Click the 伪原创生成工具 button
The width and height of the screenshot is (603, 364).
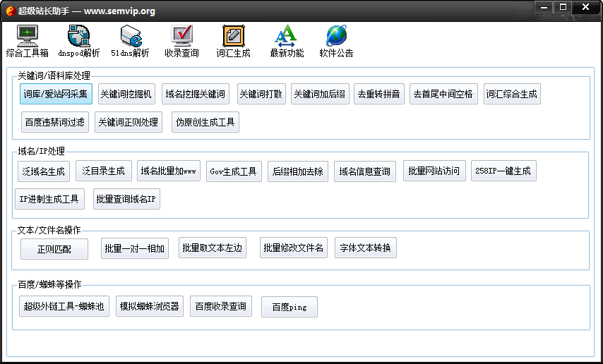pos(205,122)
